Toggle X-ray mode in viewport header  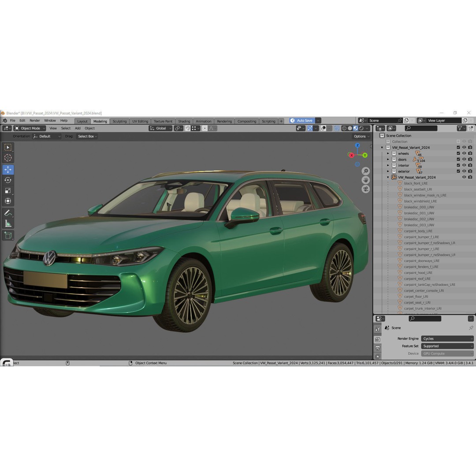[337, 128]
